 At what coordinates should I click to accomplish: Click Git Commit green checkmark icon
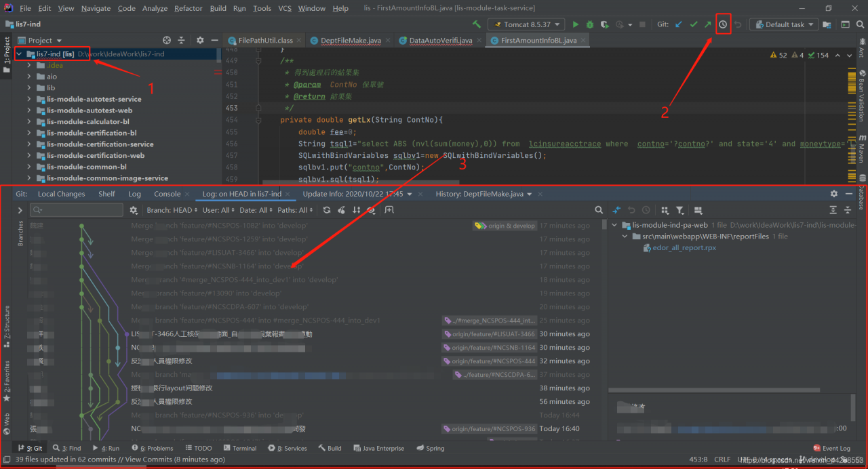[693, 24]
